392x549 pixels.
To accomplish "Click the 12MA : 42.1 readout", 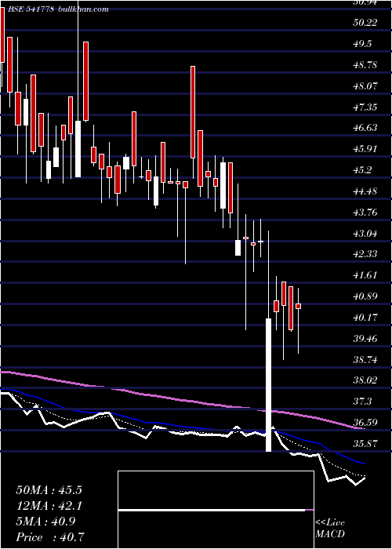I will pyautogui.click(x=49, y=506).
